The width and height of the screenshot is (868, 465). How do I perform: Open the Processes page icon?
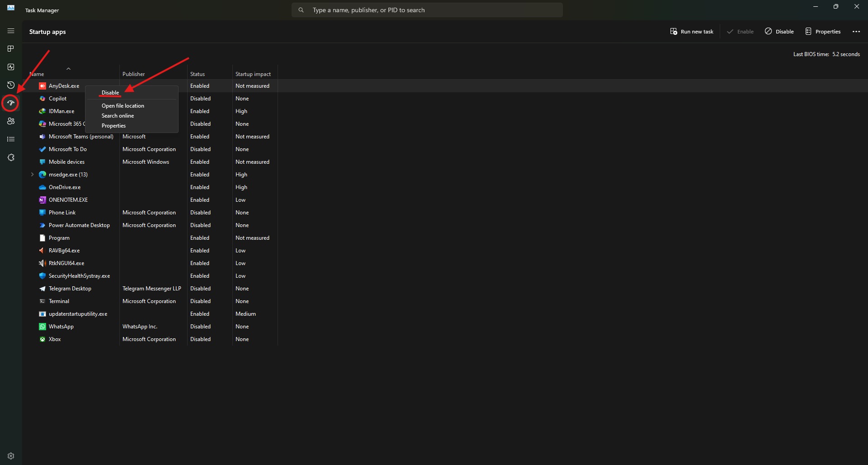coord(11,49)
